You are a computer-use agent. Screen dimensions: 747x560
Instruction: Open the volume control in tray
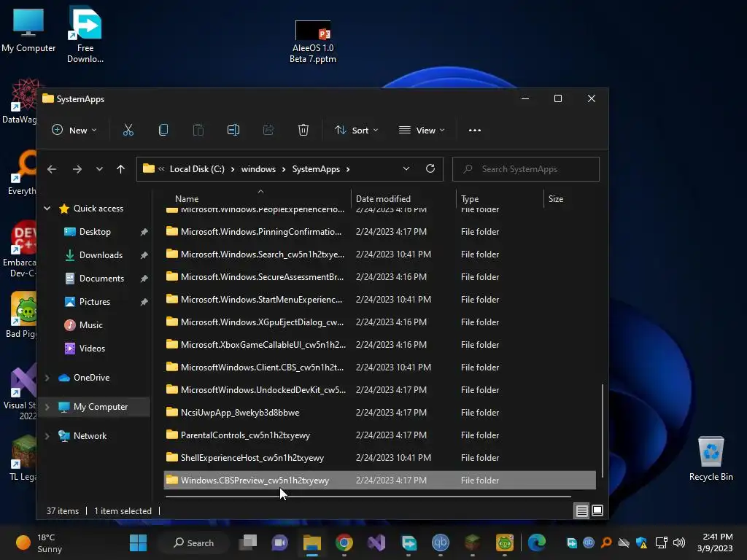tap(679, 542)
